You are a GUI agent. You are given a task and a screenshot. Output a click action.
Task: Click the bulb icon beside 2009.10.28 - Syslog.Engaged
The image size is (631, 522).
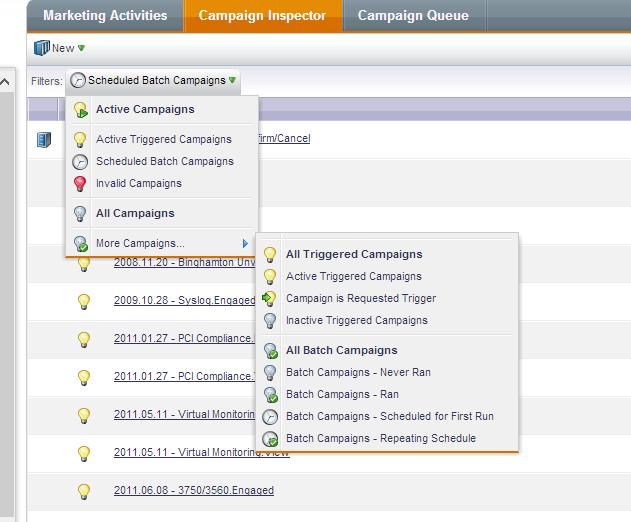point(84,301)
